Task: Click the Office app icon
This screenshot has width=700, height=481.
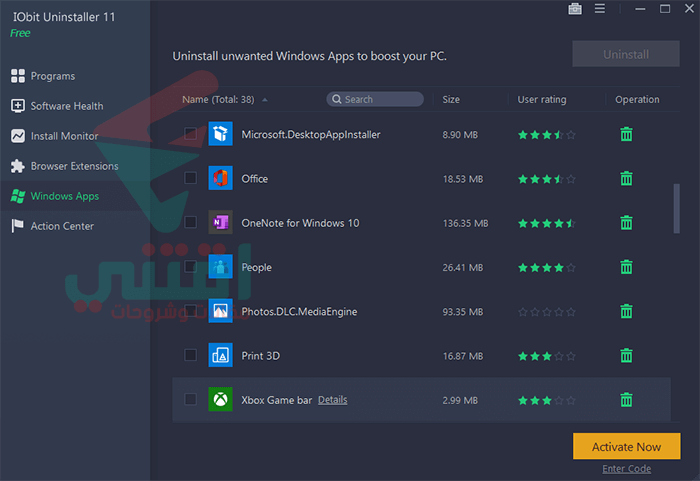Action: tap(221, 178)
